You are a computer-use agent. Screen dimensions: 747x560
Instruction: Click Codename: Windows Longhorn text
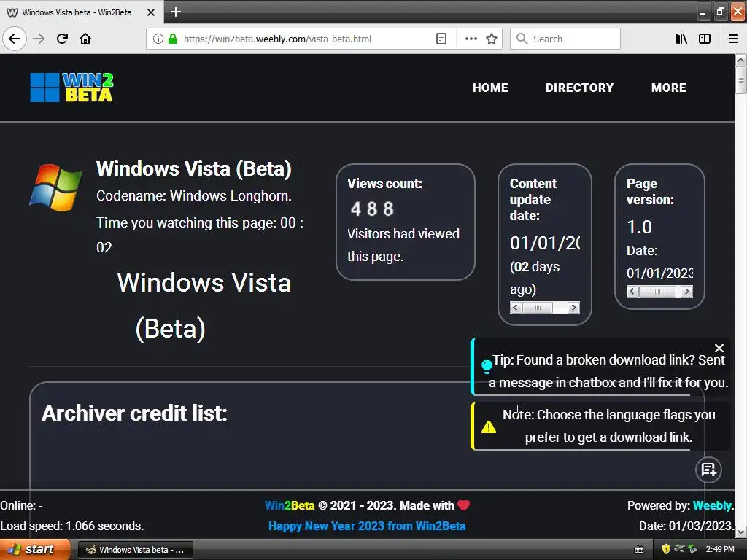coord(194,195)
